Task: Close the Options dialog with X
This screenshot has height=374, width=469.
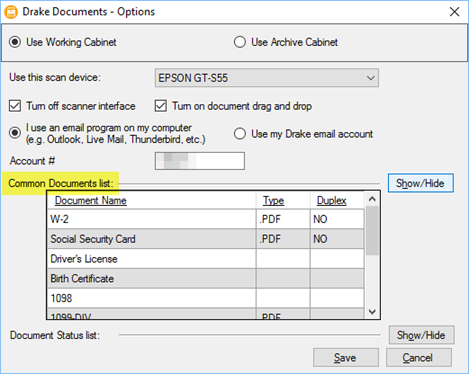Action: 454,12
